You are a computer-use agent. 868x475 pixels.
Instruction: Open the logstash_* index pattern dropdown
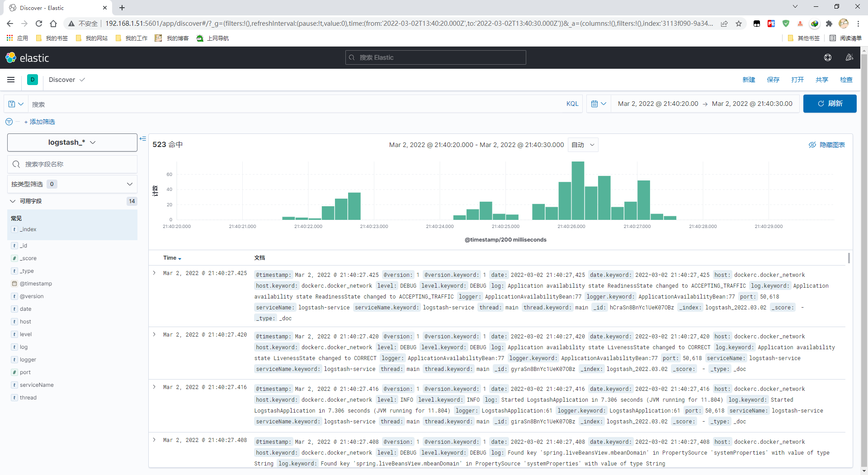(x=72, y=142)
